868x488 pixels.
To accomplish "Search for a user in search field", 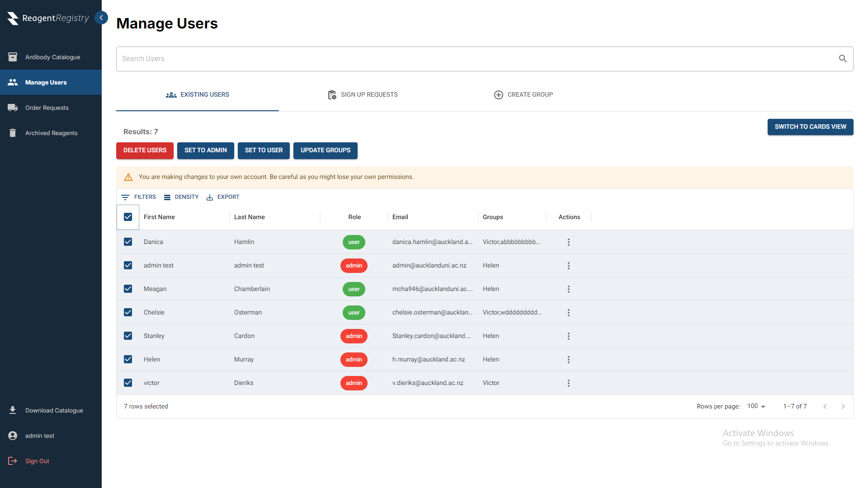I will [x=485, y=58].
